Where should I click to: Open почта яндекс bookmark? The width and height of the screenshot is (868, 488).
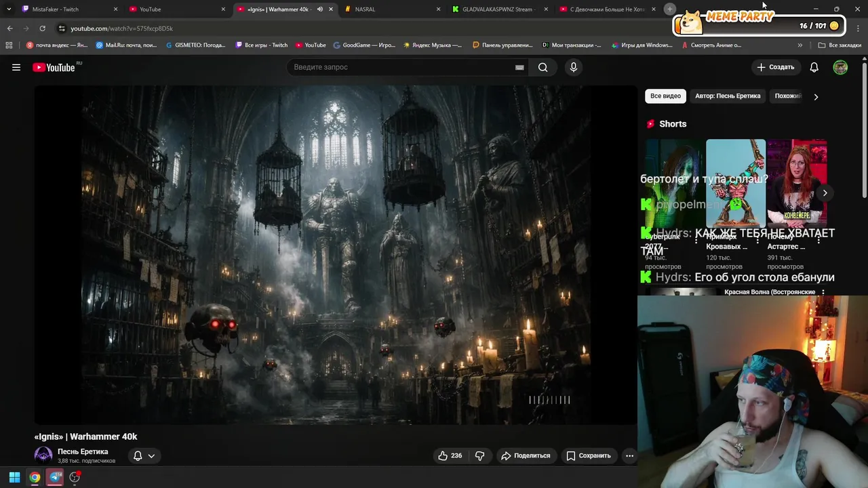[x=57, y=45]
